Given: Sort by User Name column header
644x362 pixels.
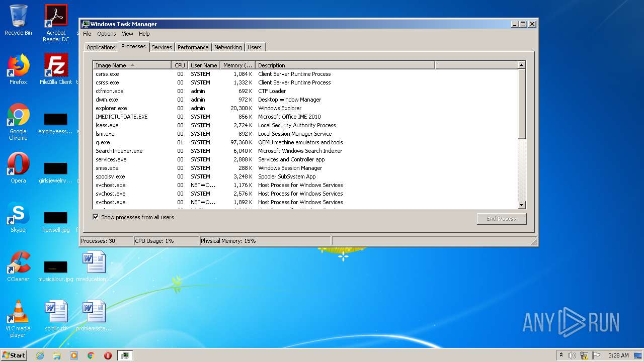Looking at the screenshot, I should [204, 65].
